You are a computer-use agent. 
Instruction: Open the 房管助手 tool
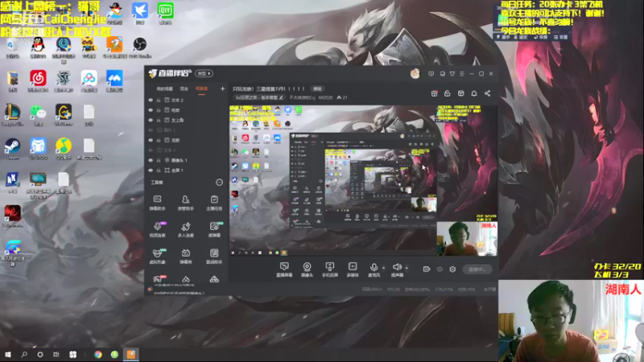pyautogui.click(x=186, y=203)
